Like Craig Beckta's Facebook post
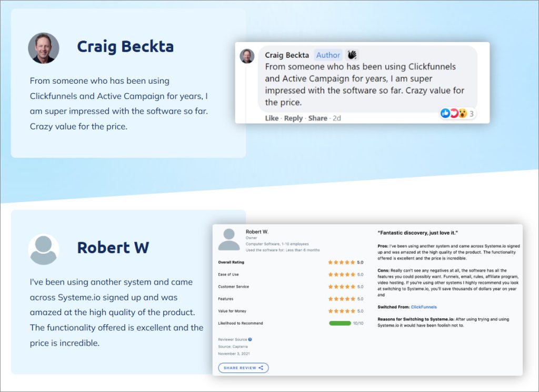Screen dimensions: 539x392 click(273, 118)
